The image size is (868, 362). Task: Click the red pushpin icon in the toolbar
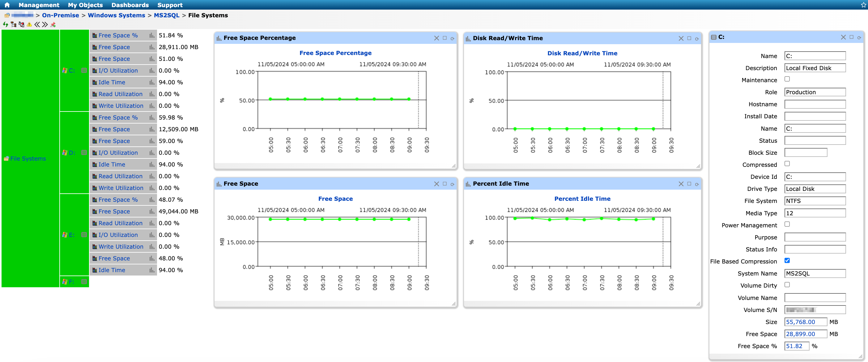point(53,24)
